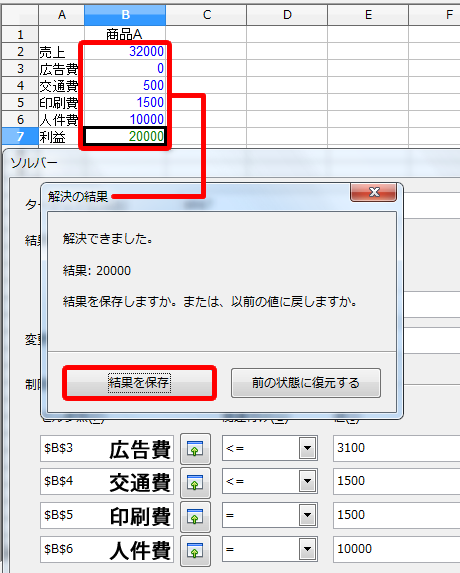Image resolution: width=460 pixels, height=573 pixels.
Task: Select column E header
Action: 368,15
